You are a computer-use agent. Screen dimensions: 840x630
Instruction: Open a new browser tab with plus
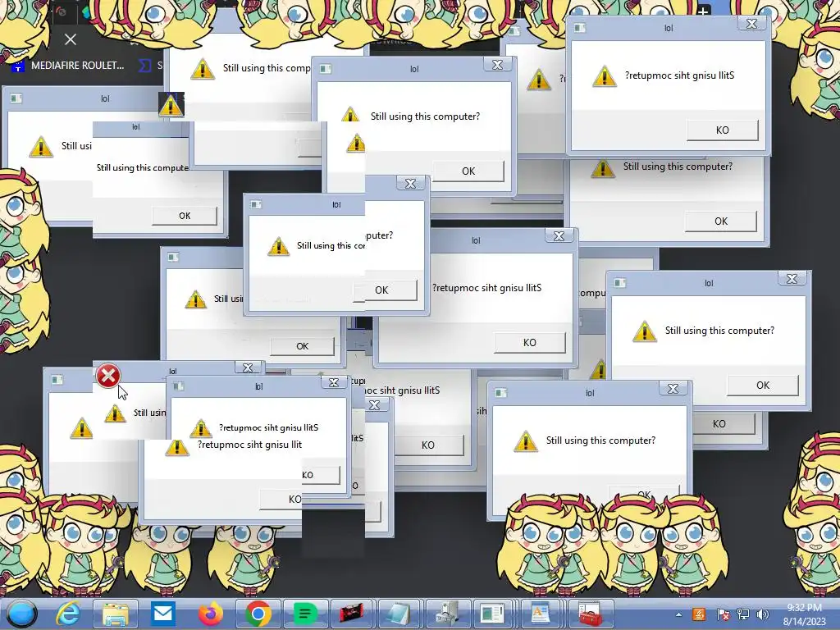tap(703, 11)
